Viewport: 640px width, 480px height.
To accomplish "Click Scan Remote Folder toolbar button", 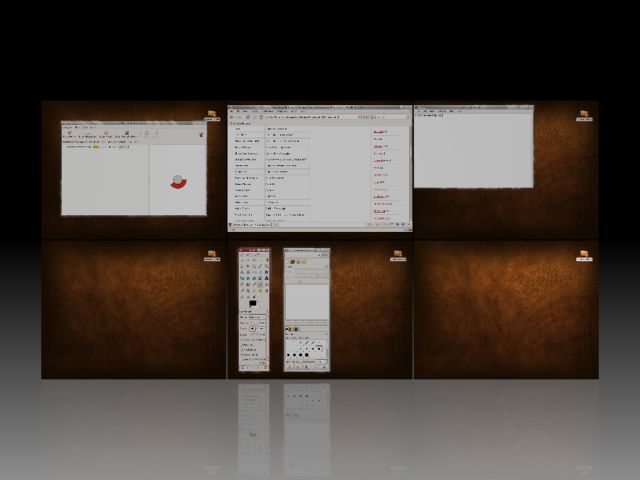I will click(x=127, y=134).
